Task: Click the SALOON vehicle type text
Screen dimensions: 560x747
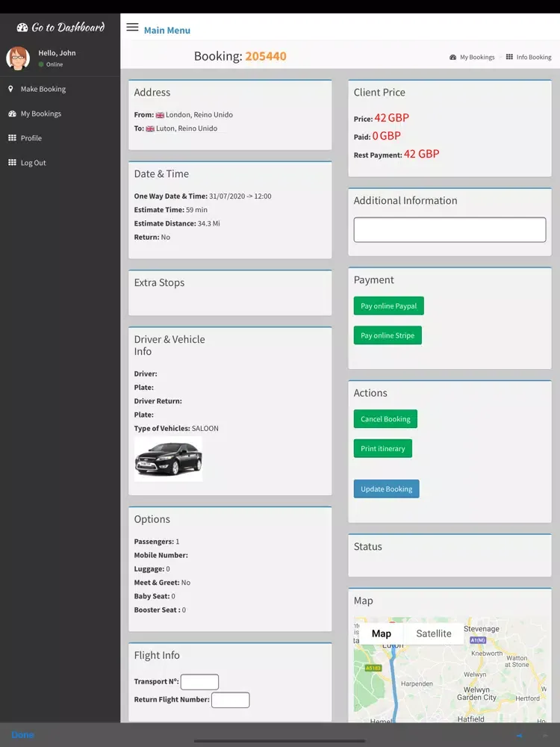Action: tap(205, 429)
